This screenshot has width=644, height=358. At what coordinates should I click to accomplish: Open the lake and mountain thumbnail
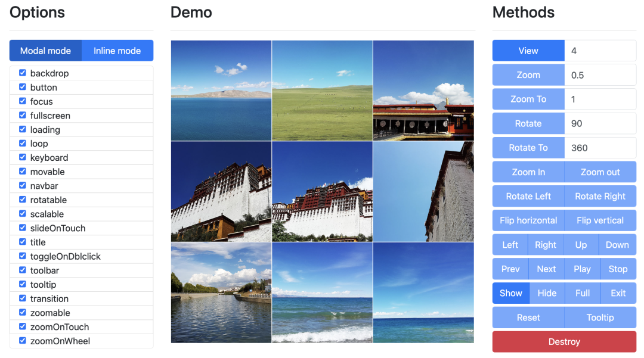click(221, 91)
